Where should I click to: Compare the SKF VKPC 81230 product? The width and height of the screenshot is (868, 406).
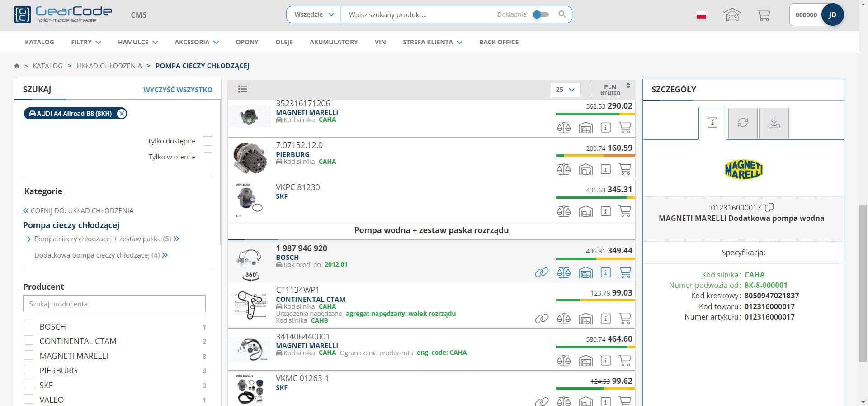pyautogui.click(x=564, y=211)
